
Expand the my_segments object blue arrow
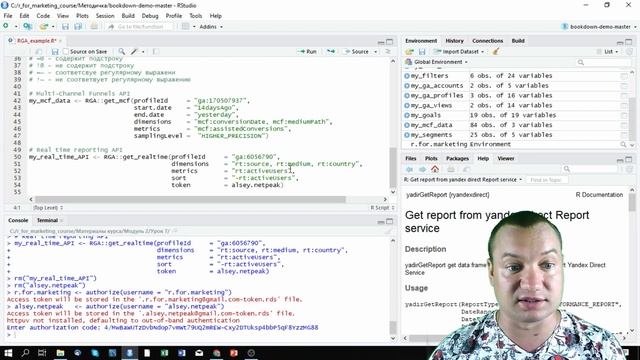(x=407, y=135)
